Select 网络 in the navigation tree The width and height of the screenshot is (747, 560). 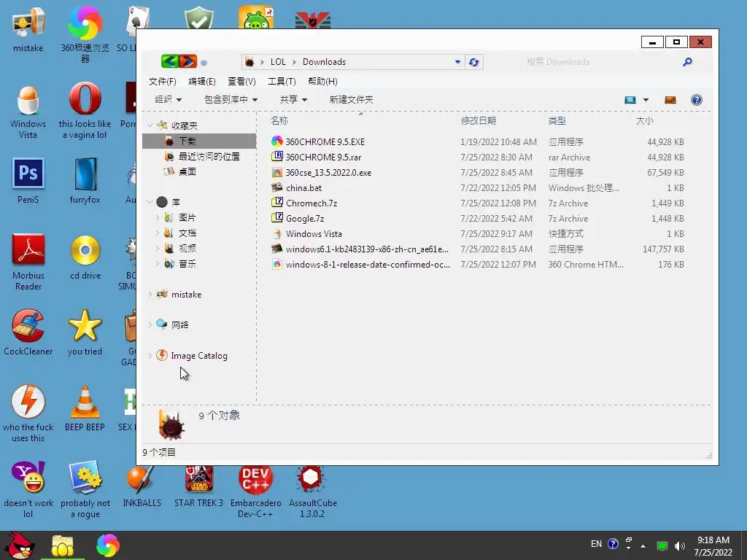tap(179, 324)
